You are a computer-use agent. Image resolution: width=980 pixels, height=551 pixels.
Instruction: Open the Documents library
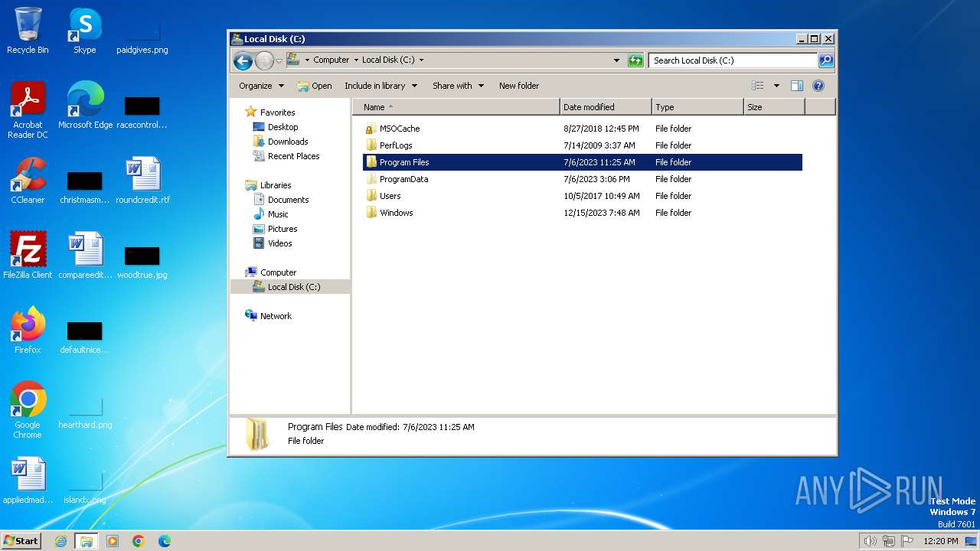(288, 200)
